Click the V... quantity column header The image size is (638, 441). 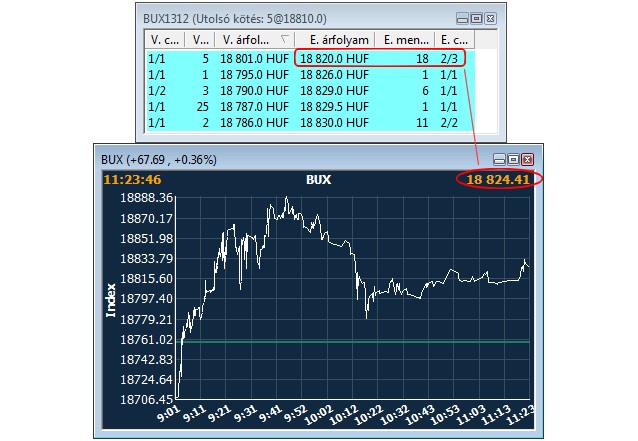click(x=200, y=40)
